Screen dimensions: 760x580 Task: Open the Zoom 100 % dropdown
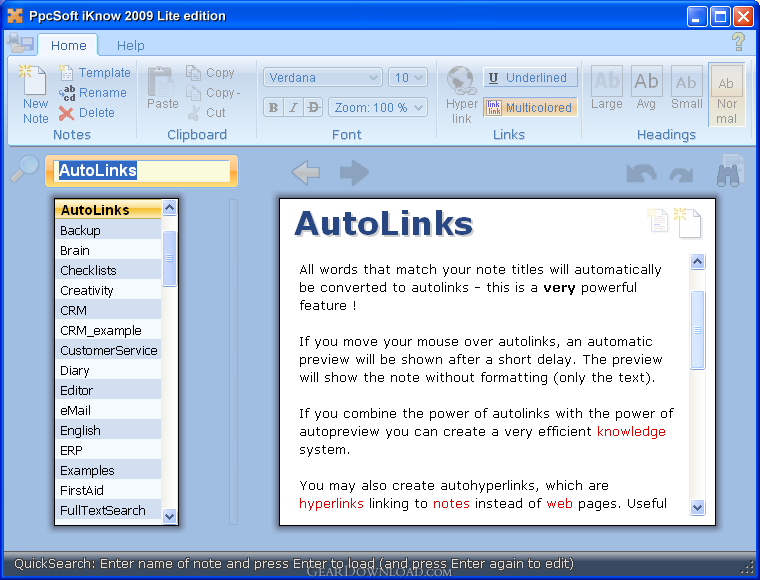(378, 108)
